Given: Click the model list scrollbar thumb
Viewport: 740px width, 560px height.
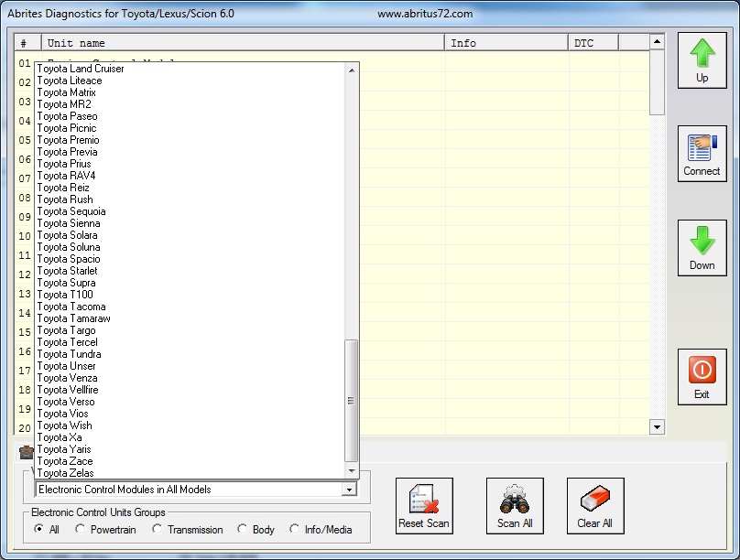Looking at the screenshot, I should (x=351, y=401).
